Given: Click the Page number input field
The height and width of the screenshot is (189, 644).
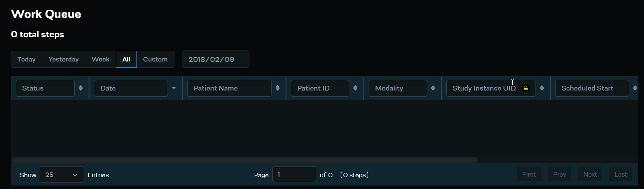Looking at the screenshot, I should [x=294, y=174].
